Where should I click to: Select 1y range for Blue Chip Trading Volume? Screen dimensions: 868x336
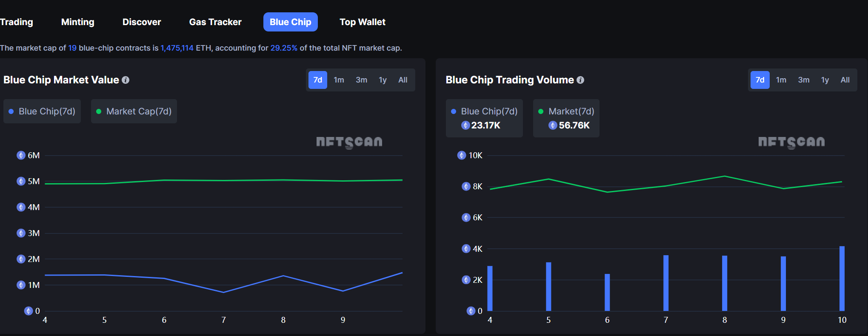pos(825,80)
